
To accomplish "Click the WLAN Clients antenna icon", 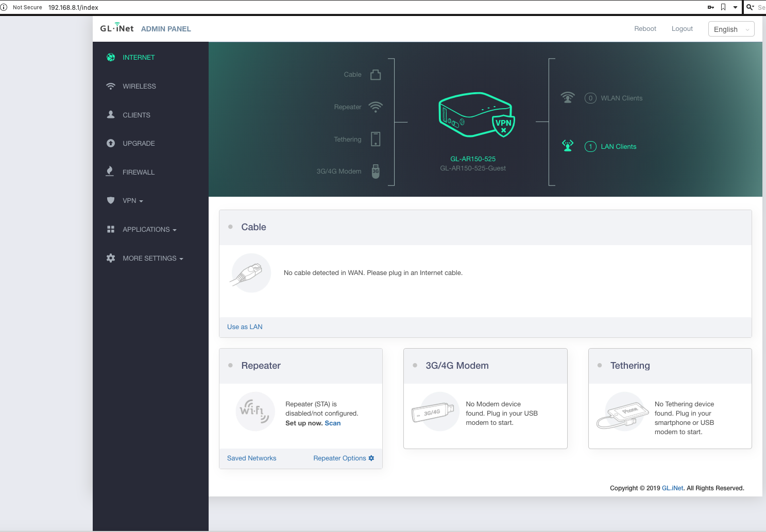I will point(568,98).
